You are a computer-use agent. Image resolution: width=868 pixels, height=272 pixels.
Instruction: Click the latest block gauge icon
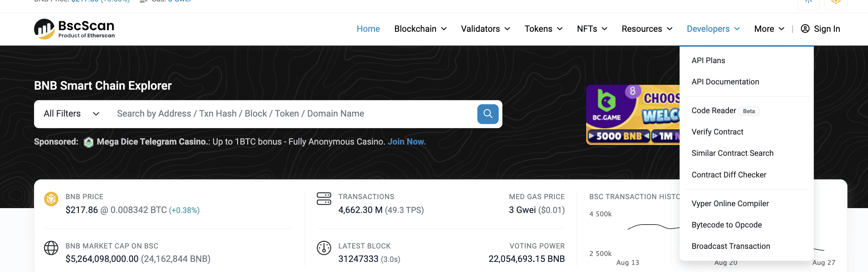coord(324,248)
